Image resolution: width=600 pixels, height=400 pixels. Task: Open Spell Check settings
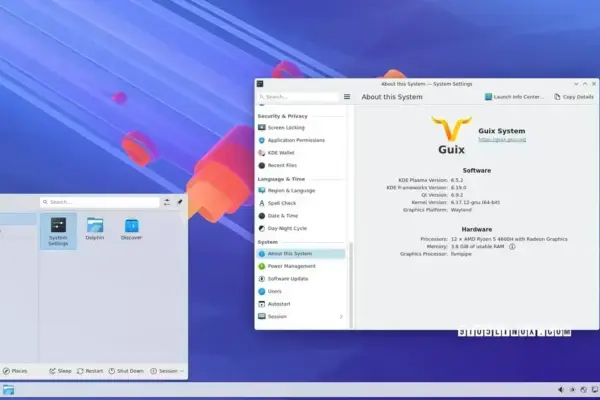301,203
